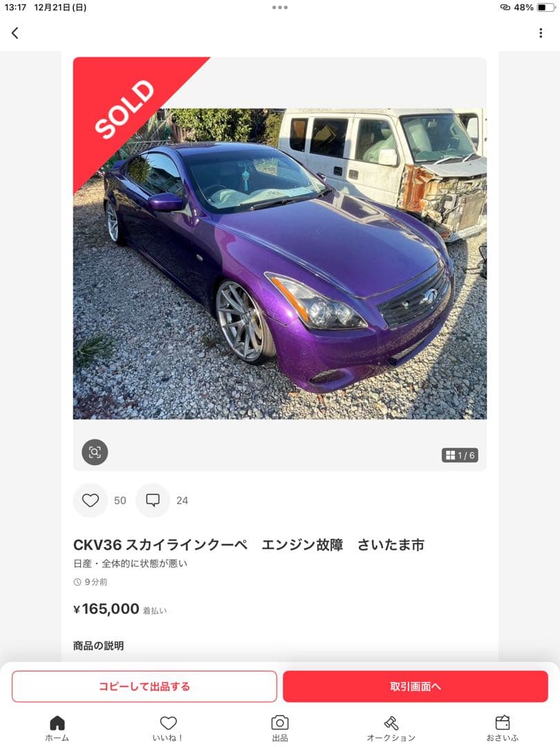Screen dimensions: 560x747
Task: Go to ホーム tab
Action: [x=57, y=728]
